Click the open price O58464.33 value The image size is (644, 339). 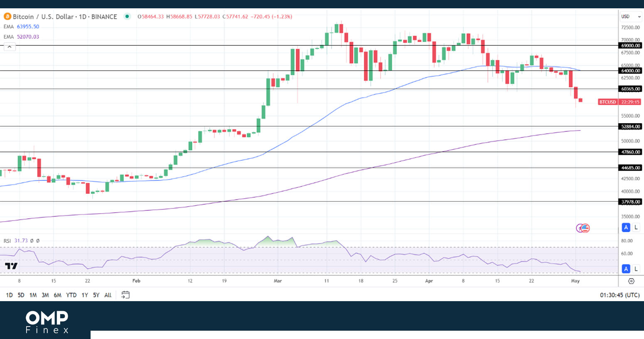(x=151, y=17)
